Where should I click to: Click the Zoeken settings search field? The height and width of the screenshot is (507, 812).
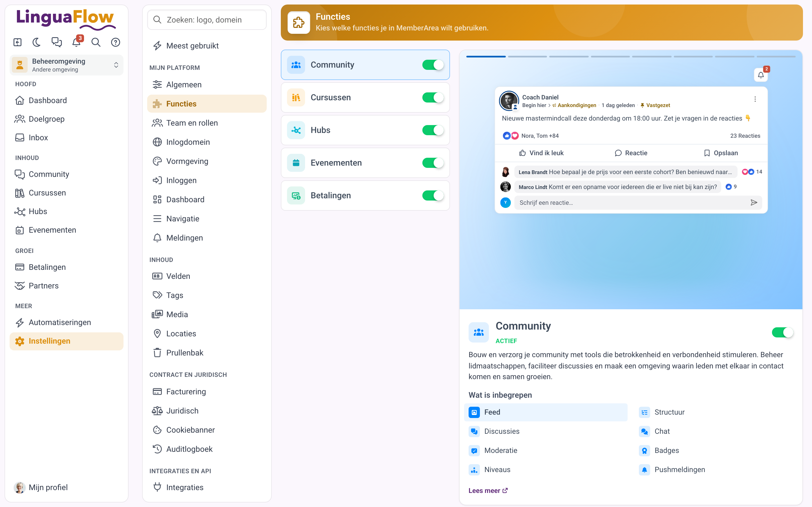click(207, 20)
